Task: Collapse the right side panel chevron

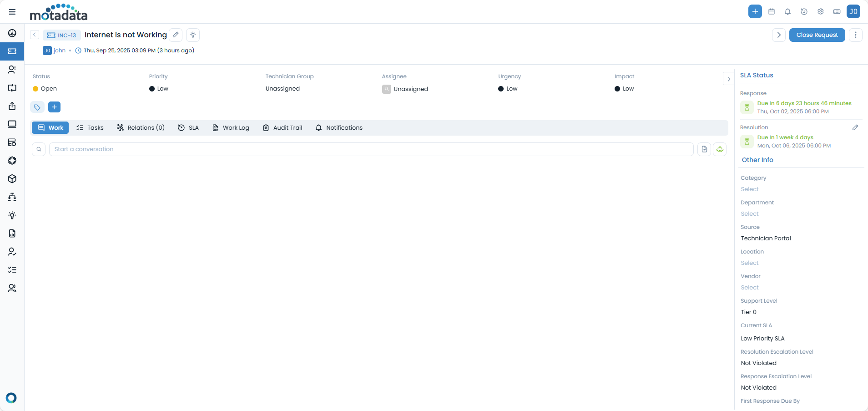Action: click(729, 79)
